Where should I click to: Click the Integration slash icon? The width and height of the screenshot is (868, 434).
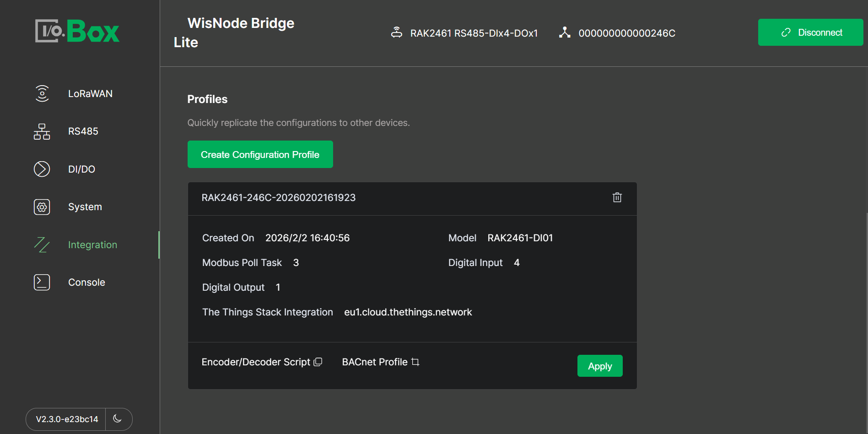(42, 245)
